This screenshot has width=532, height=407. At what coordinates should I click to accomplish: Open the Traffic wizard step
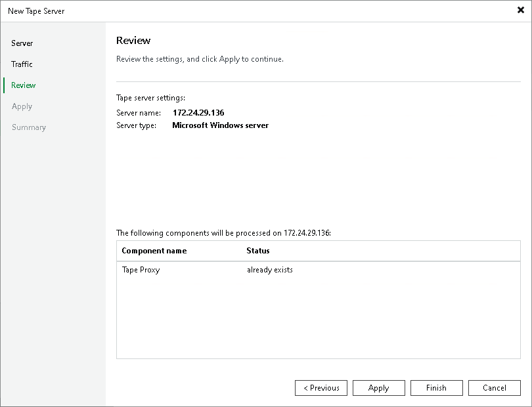(x=22, y=64)
